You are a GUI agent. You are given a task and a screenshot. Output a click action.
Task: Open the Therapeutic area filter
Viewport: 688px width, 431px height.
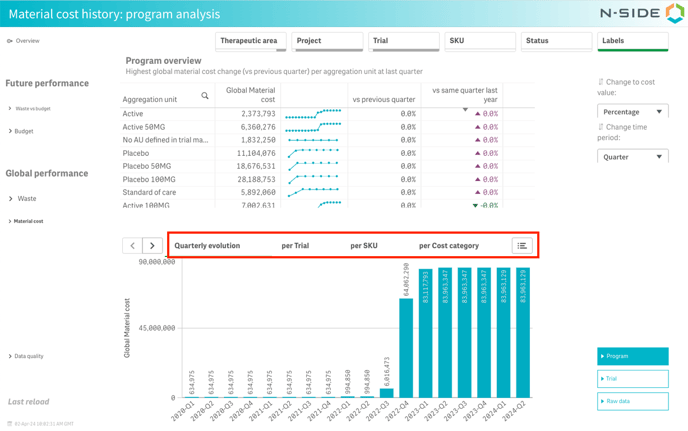250,42
